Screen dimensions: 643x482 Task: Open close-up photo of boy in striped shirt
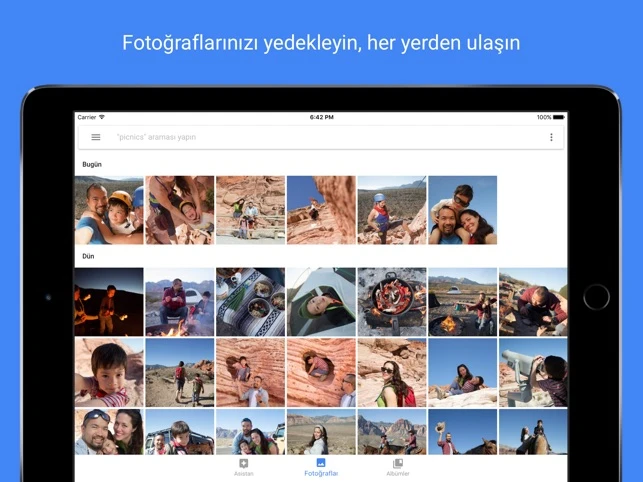click(109, 372)
